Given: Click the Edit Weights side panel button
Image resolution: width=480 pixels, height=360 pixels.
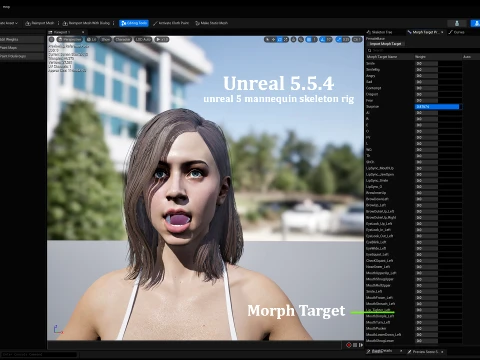Looking at the screenshot, I should (x=22, y=39).
